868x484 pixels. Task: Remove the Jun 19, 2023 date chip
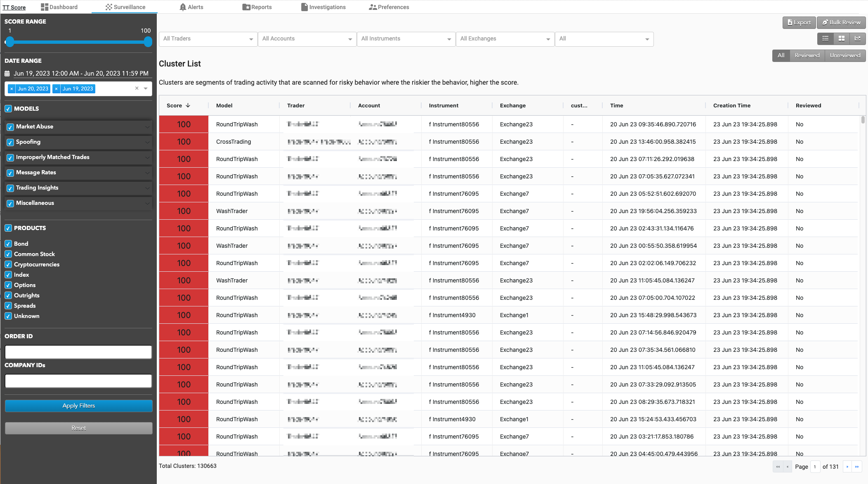click(x=56, y=89)
